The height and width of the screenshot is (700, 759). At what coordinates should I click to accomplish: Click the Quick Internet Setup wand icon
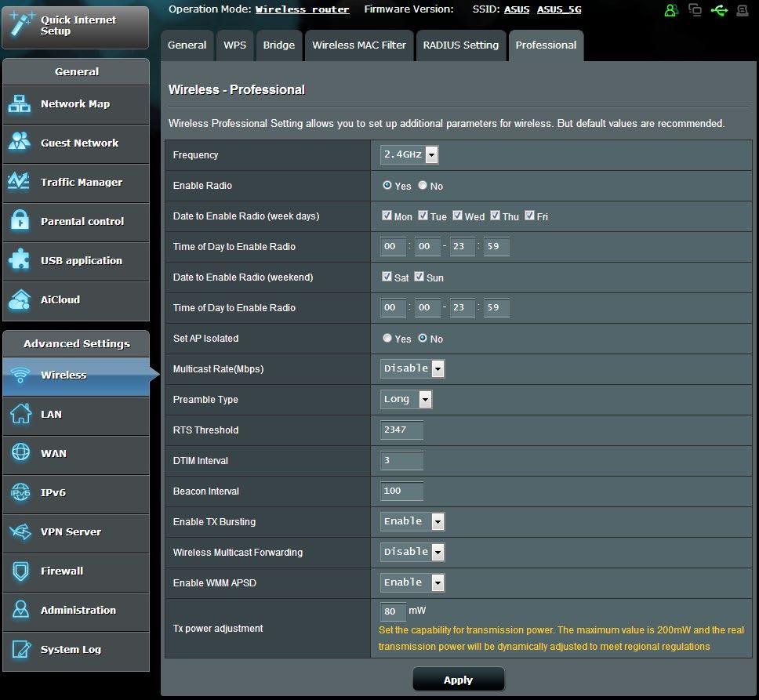[20, 24]
